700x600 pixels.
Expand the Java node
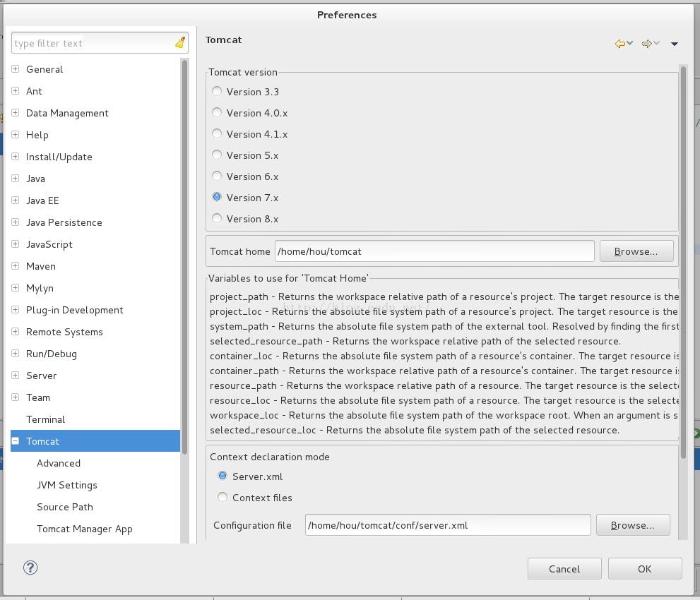coord(15,178)
